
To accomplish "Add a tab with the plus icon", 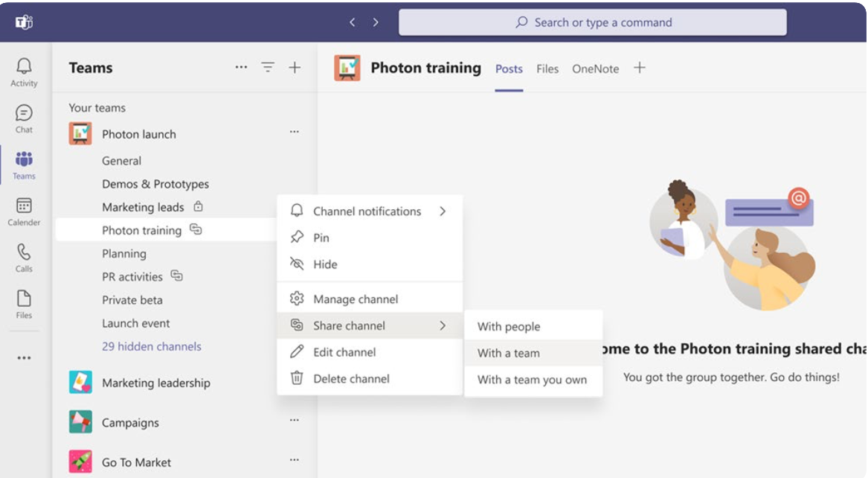I will 640,68.
